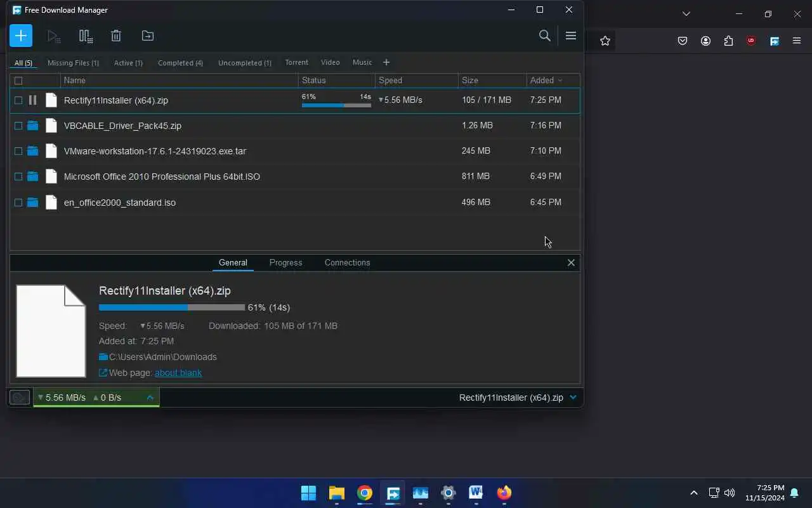The image size is (812, 508).
Task: Click the Firefox bookmark star icon
Action: [605, 41]
